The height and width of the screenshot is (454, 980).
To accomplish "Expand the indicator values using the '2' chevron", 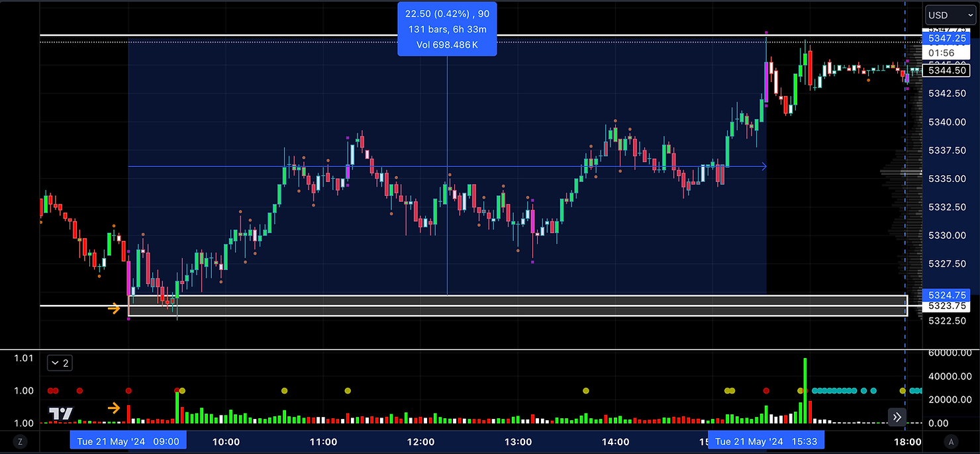I will coord(59,363).
